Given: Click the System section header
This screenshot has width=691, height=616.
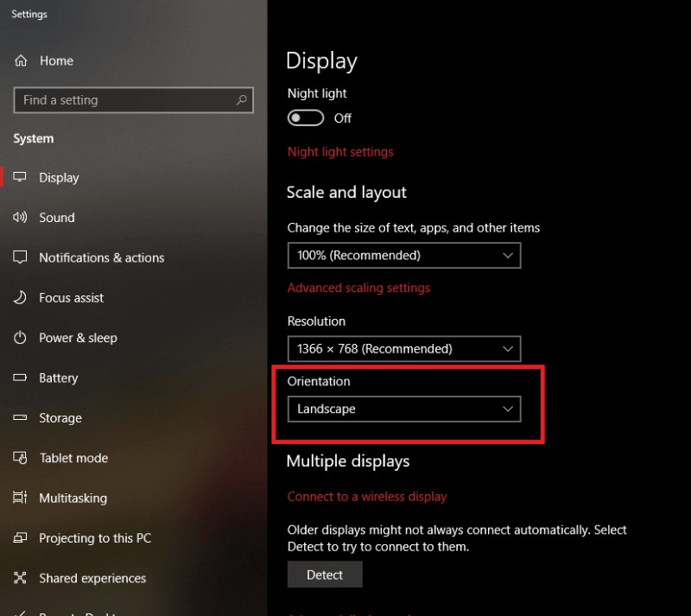Looking at the screenshot, I should click(34, 139).
